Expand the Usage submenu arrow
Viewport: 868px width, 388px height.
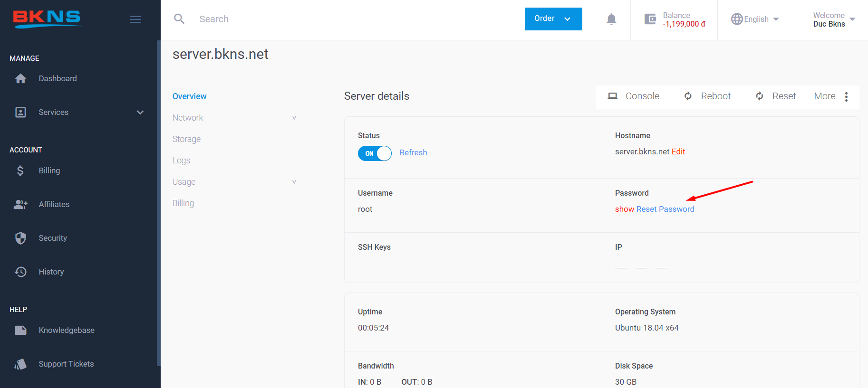click(294, 182)
